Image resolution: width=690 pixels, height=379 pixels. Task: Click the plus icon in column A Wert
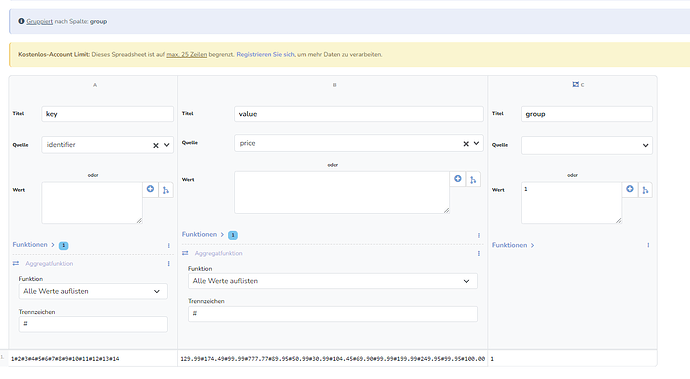(x=150, y=189)
